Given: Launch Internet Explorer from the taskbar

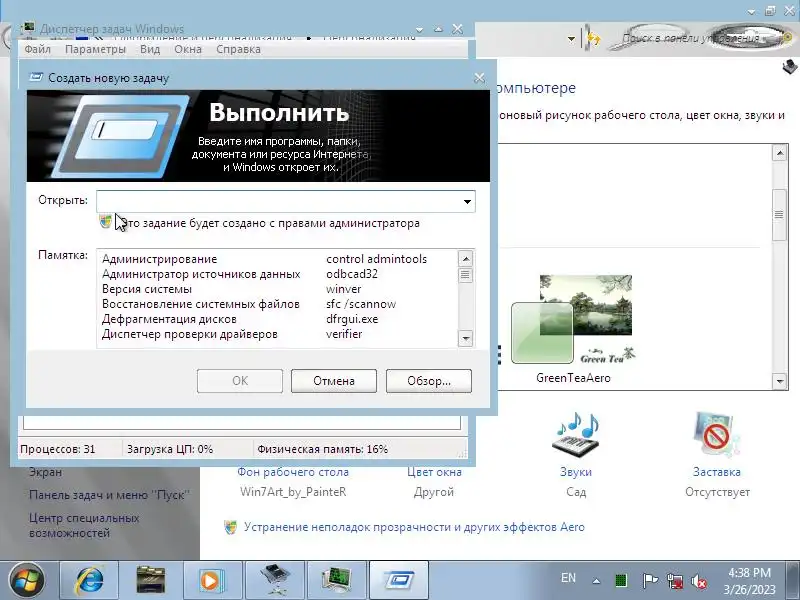Looking at the screenshot, I should point(90,581).
